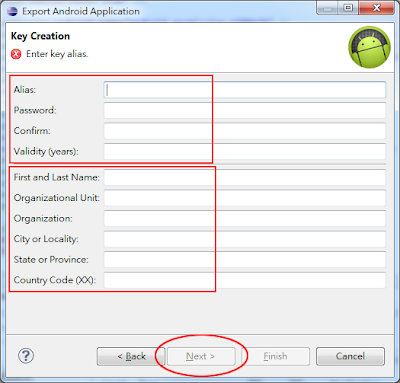This screenshot has height=383, width=400.
Task: Click the Next button
Action: [201, 356]
